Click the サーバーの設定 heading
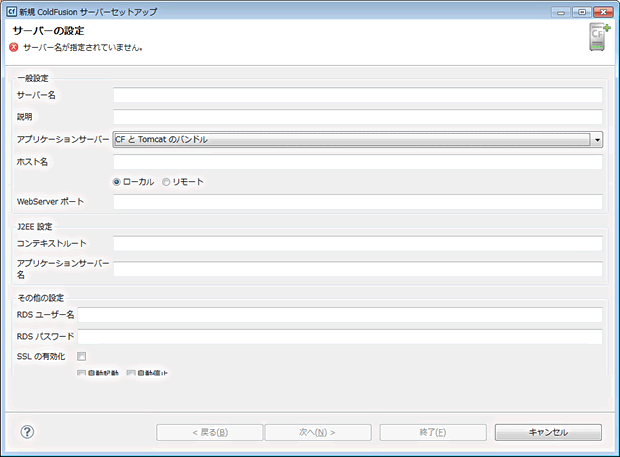This screenshot has width=620, height=457. pos(48,30)
